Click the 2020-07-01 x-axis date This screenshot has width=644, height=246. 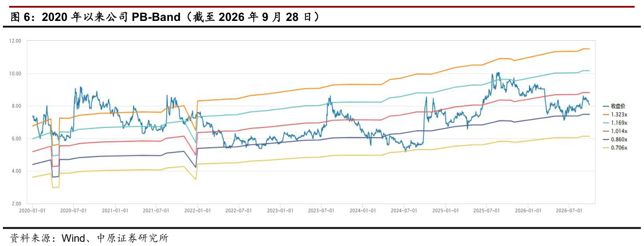tap(73, 210)
